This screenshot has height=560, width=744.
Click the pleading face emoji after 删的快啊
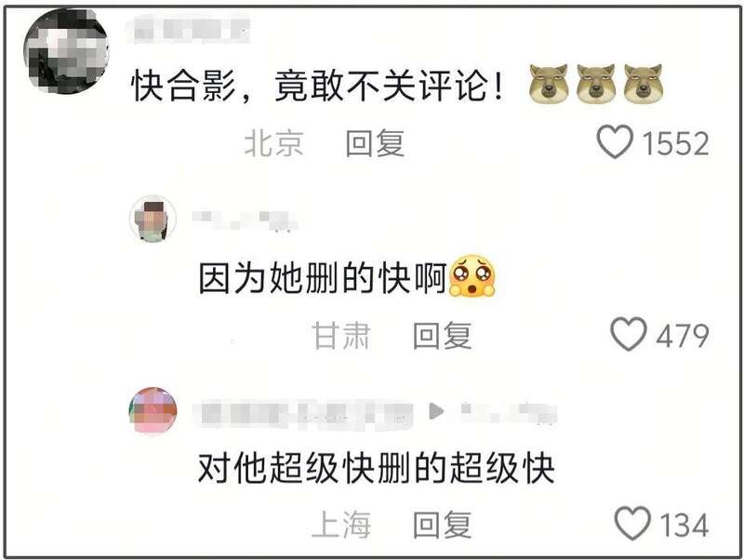coord(472,276)
